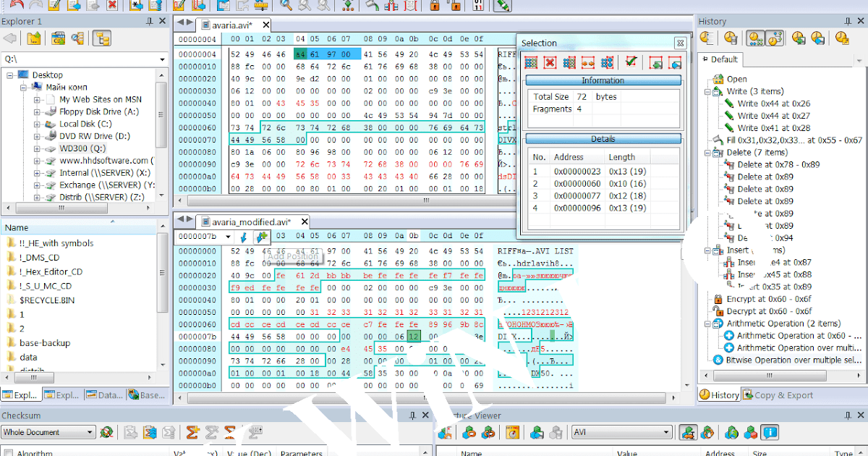
Task: Click the red delete icon in the top toolbar
Action: [x=111, y=6]
